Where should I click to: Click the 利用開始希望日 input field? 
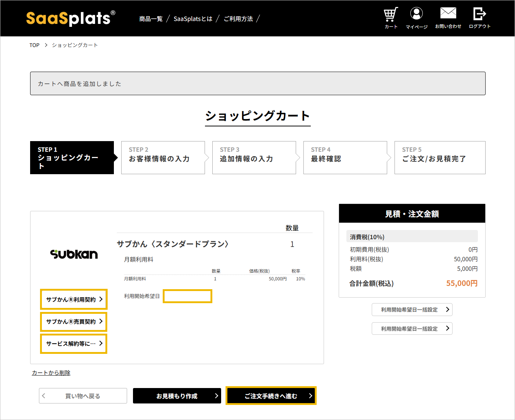pos(188,296)
